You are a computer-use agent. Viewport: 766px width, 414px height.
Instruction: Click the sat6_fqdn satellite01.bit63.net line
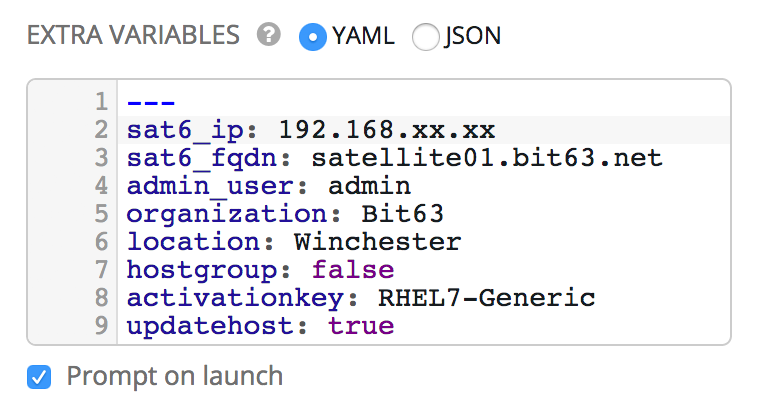(394, 158)
